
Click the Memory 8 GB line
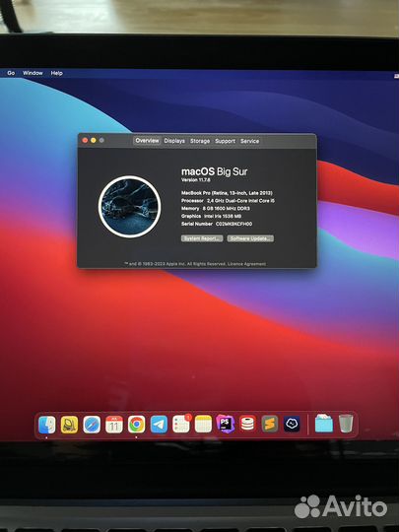tap(216, 208)
